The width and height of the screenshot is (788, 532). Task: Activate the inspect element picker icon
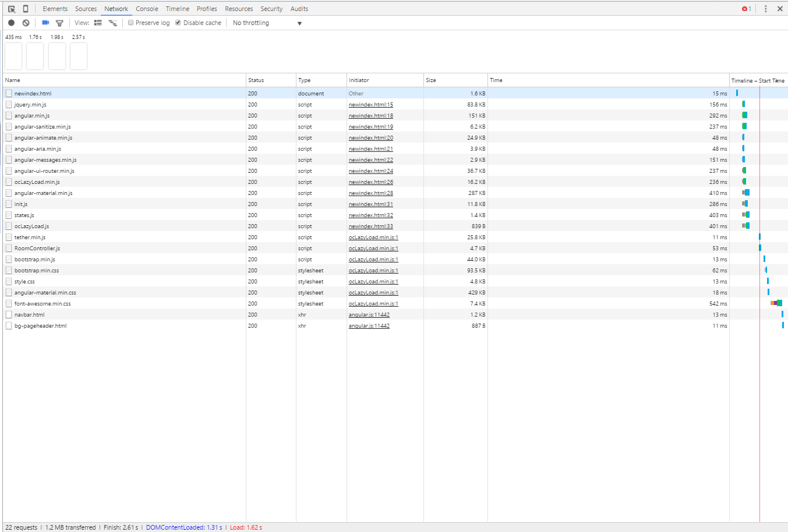(x=12, y=9)
